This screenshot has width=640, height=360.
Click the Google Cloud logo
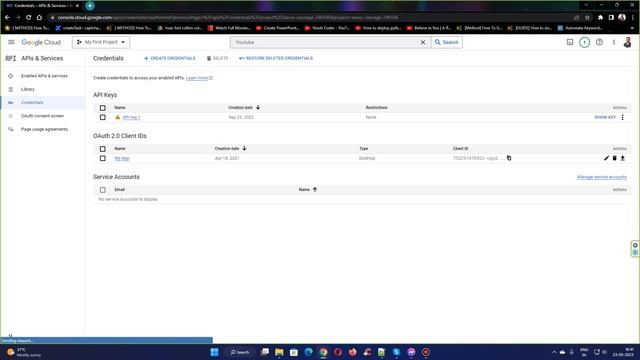[x=41, y=42]
